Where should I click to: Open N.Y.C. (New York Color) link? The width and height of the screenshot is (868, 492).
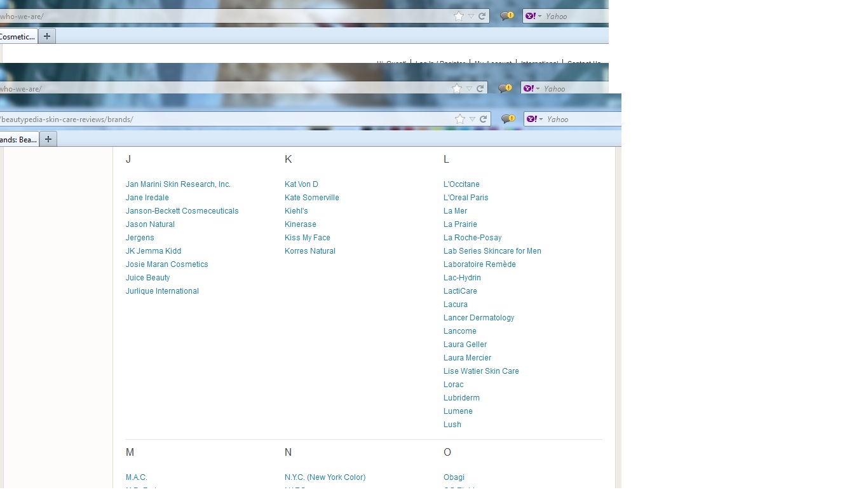tap(325, 477)
